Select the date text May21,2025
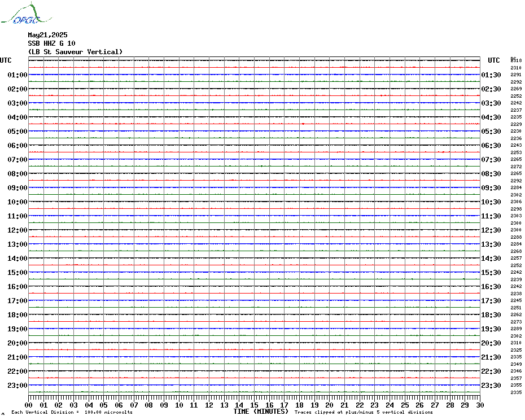Viewport: 525px width, 420px height. (x=47, y=35)
